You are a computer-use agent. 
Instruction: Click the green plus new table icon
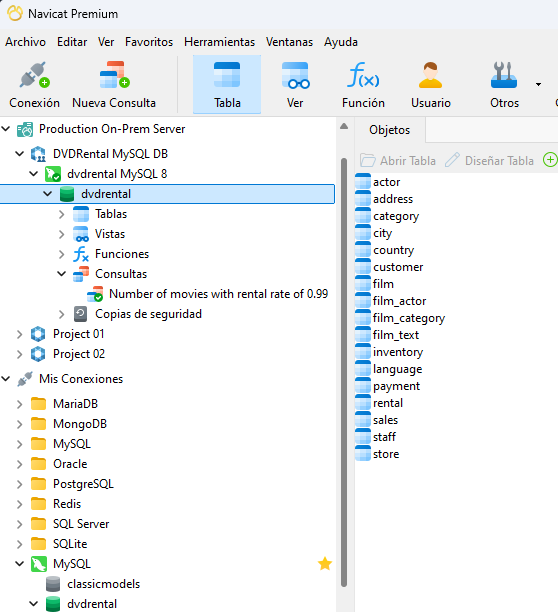[x=550, y=160]
